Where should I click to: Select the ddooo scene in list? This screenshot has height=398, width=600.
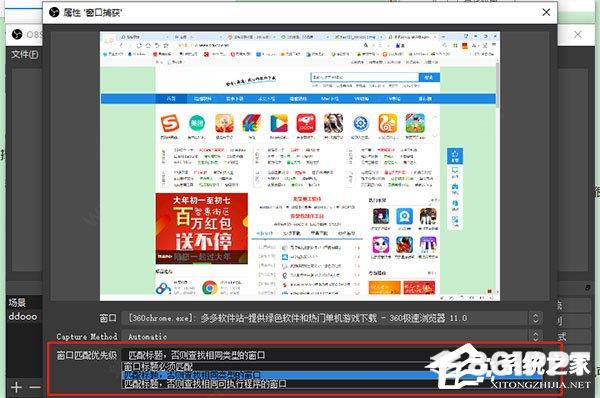pyautogui.click(x=23, y=317)
